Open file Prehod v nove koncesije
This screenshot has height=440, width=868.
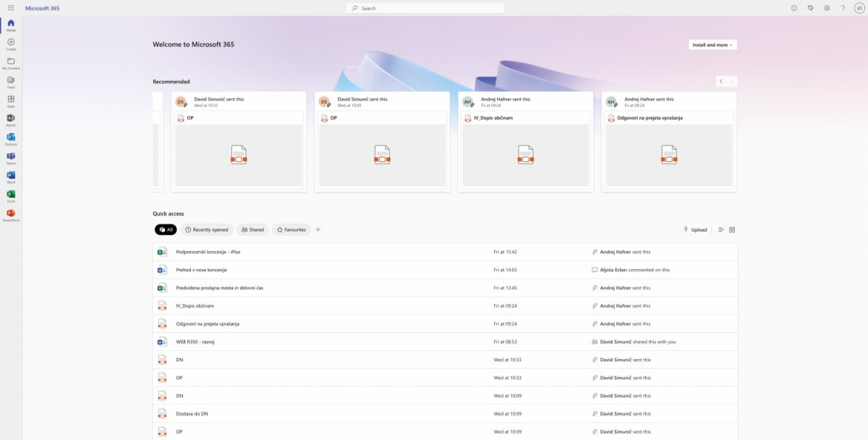pos(202,270)
